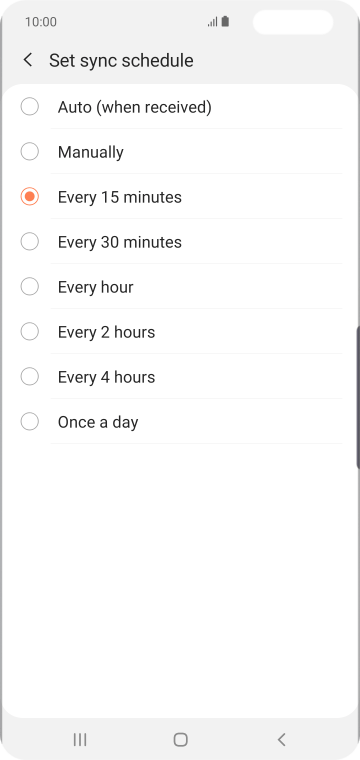This screenshot has width=360, height=760.
Task: Tap the system back button at bottom
Action: [281, 739]
